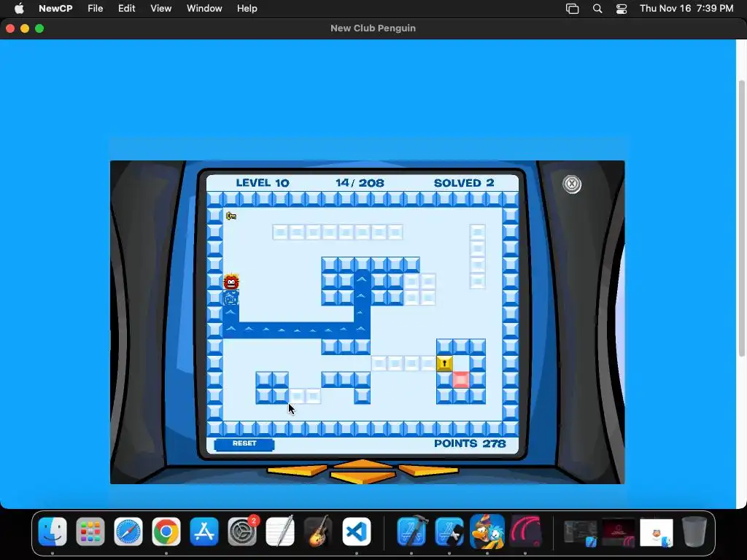Click the POINTS 278 score
Screen dimensions: 747x560
pos(470,444)
